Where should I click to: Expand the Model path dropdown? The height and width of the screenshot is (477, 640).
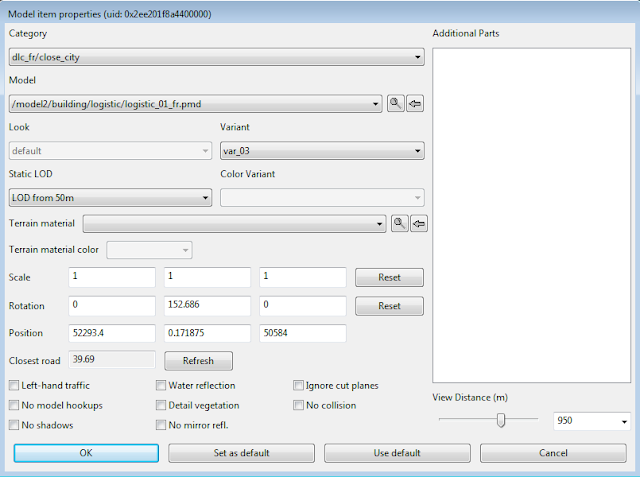pyautogui.click(x=196, y=104)
